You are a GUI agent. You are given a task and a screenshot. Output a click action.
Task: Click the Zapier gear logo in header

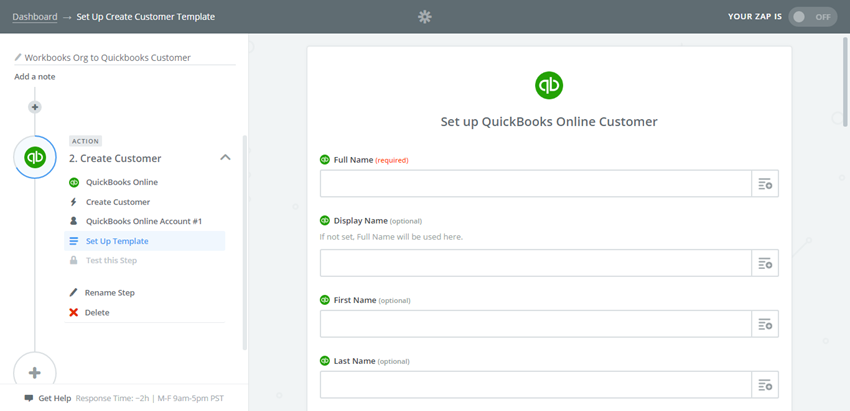click(424, 17)
